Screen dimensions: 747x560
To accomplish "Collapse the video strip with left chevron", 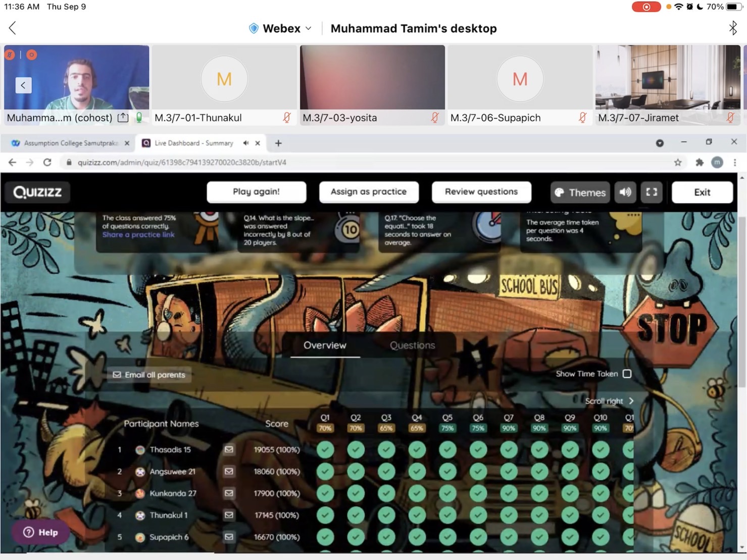I will pyautogui.click(x=23, y=85).
